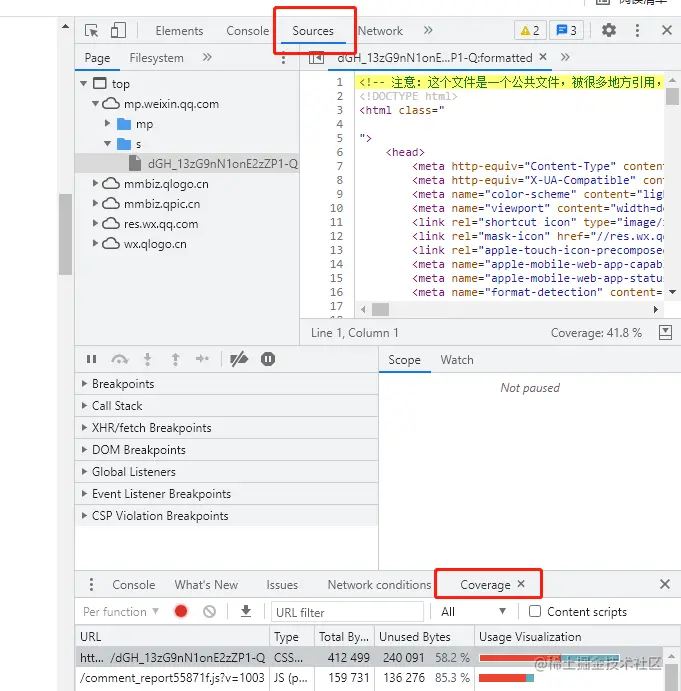
Task: Show more open editor tabs chevron
Action: pyautogui.click(x=565, y=57)
